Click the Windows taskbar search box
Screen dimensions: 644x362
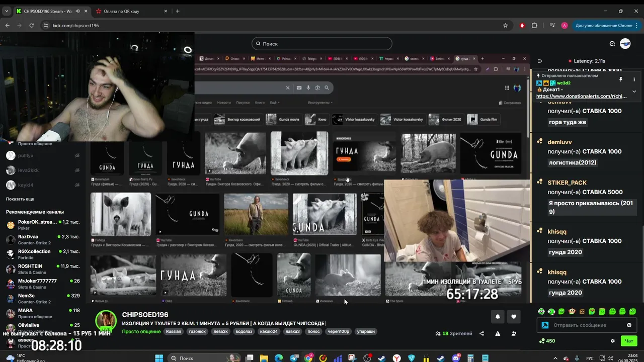click(204, 358)
